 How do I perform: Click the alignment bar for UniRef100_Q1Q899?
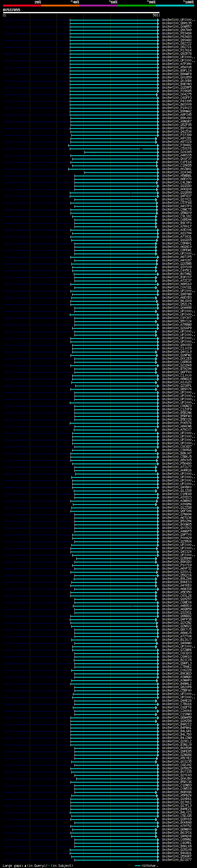[x=115, y=193]
